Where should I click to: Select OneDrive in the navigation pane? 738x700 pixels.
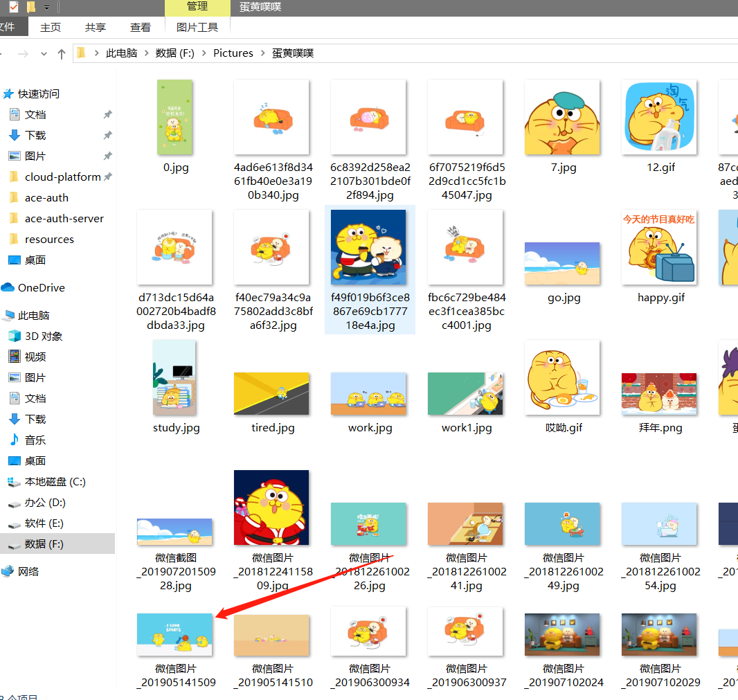tap(41, 287)
